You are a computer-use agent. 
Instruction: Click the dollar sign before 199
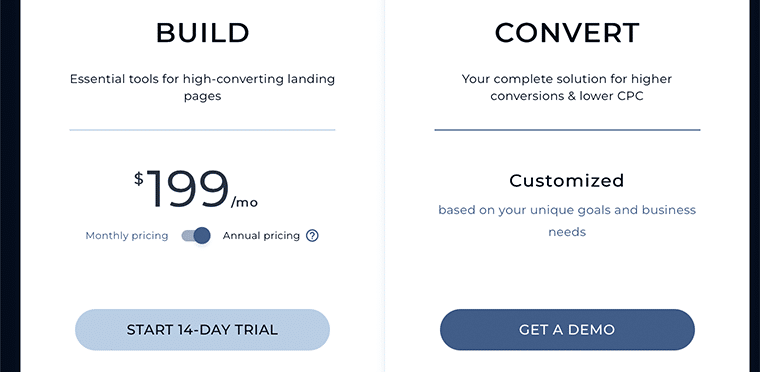139,179
